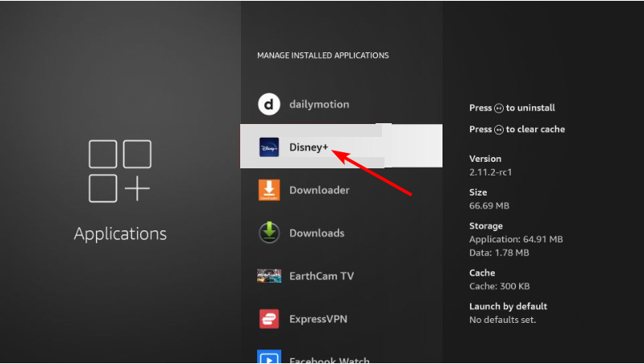Click the green Downloads app icon

(269, 233)
